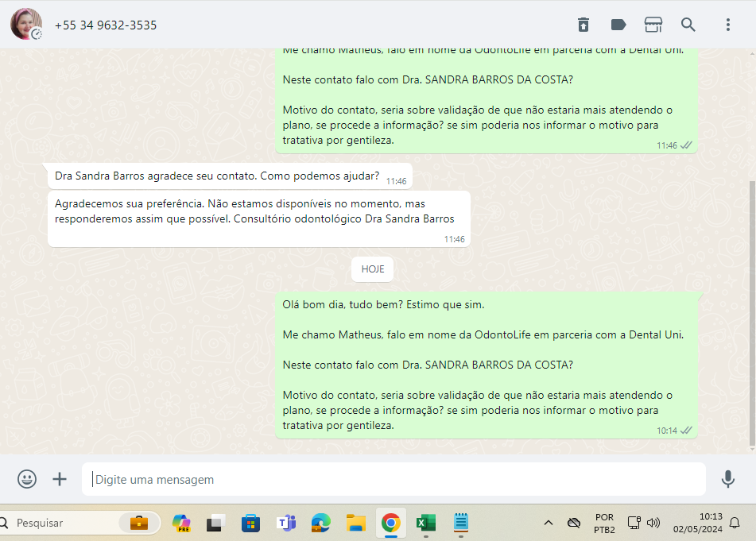
Task: Click the trash delete icon in chat header
Action: tap(583, 25)
